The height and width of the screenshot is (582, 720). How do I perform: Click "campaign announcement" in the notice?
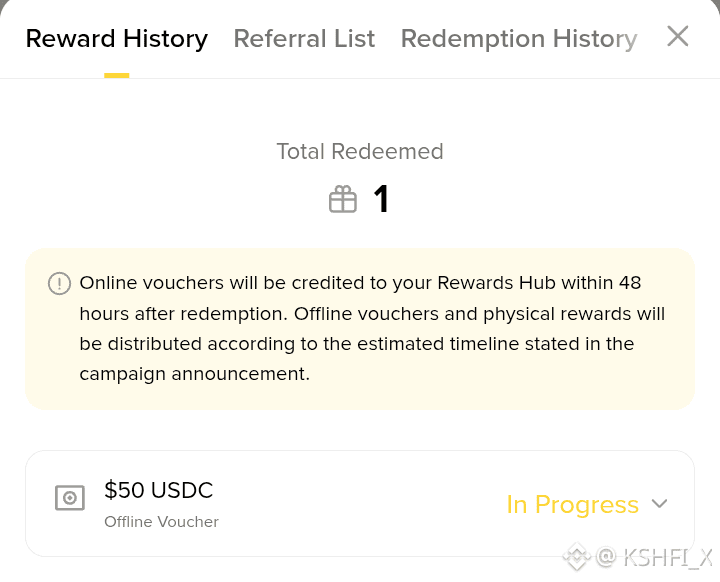[194, 374]
